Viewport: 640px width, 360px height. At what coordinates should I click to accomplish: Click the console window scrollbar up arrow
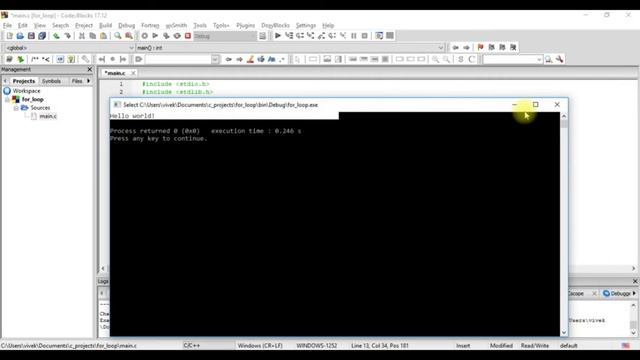click(x=564, y=116)
